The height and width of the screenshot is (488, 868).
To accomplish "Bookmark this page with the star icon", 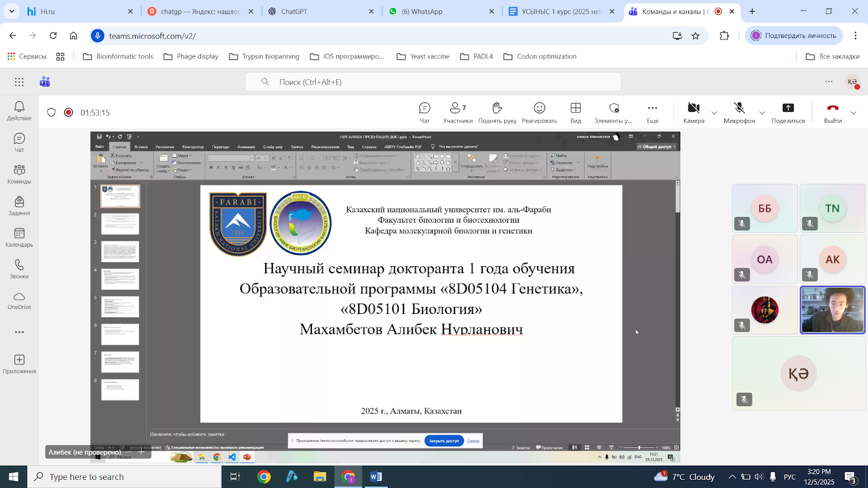I will 695,36.
